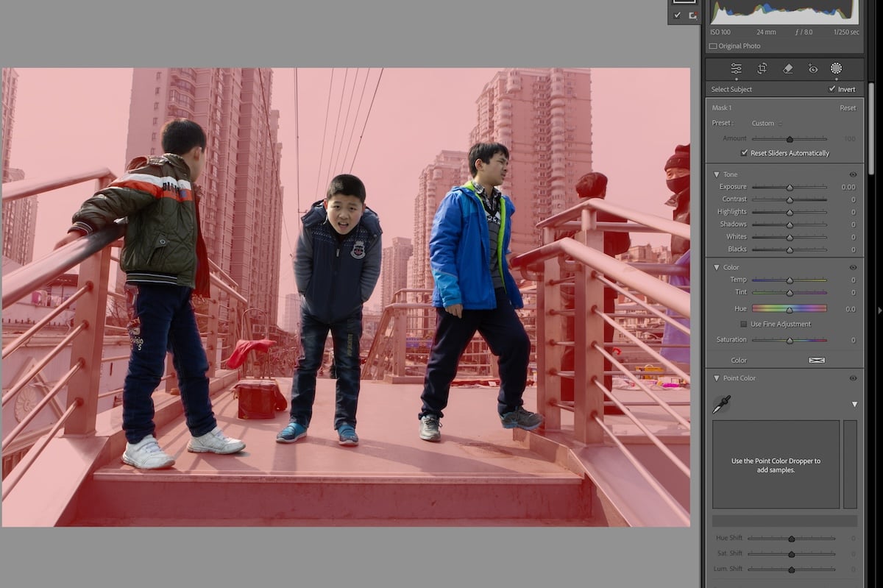Screen dimensions: 883x588
Task: Hide the Tone adjustments using its eye icon
Action: (852, 174)
